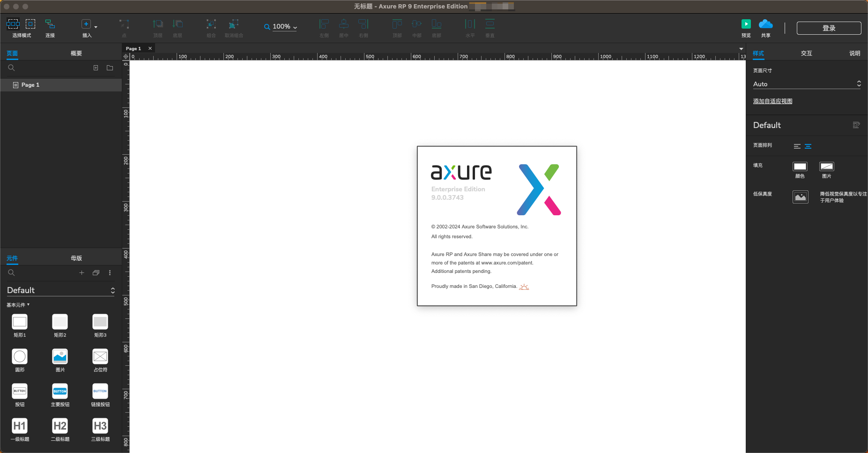
Task: Close the Page 1 canvas tab
Action: 150,48
